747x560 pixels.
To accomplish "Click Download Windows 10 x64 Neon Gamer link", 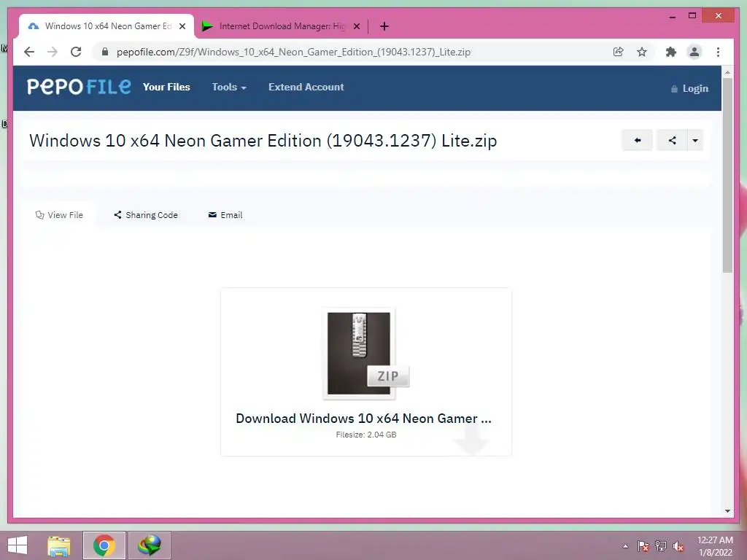I will (x=363, y=418).
